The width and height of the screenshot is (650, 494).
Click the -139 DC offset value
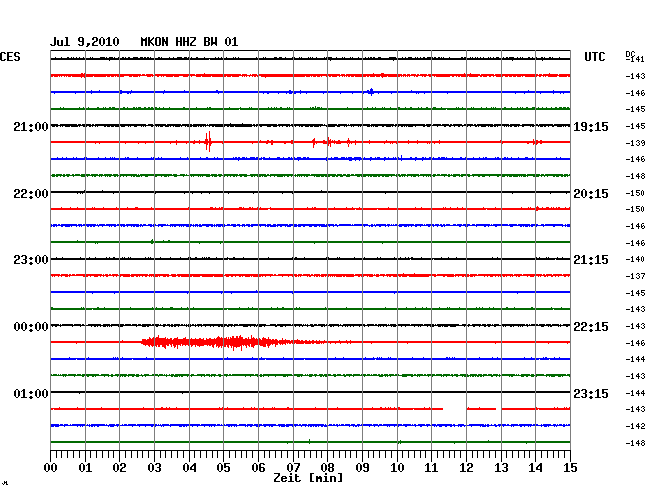coord(635,143)
